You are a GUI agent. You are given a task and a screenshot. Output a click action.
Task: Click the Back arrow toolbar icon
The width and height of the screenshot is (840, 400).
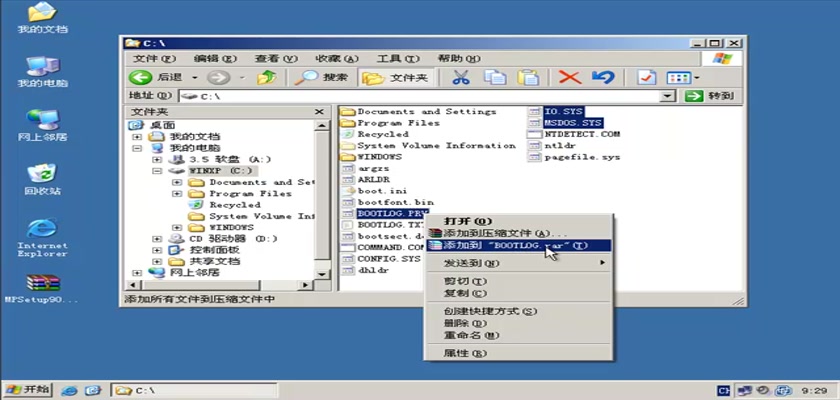coord(140,78)
